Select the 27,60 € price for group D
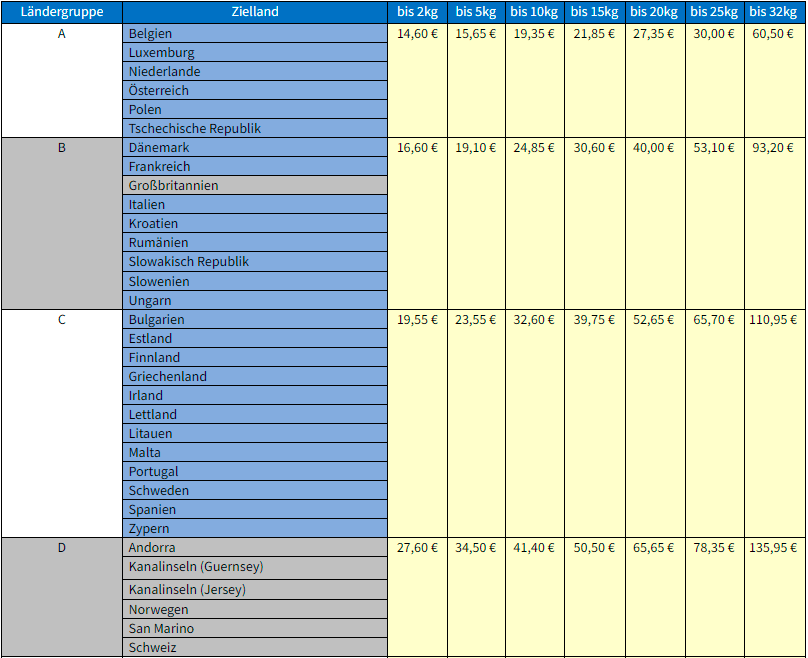Viewport: 808px width, 658px height. pyautogui.click(x=417, y=548)
